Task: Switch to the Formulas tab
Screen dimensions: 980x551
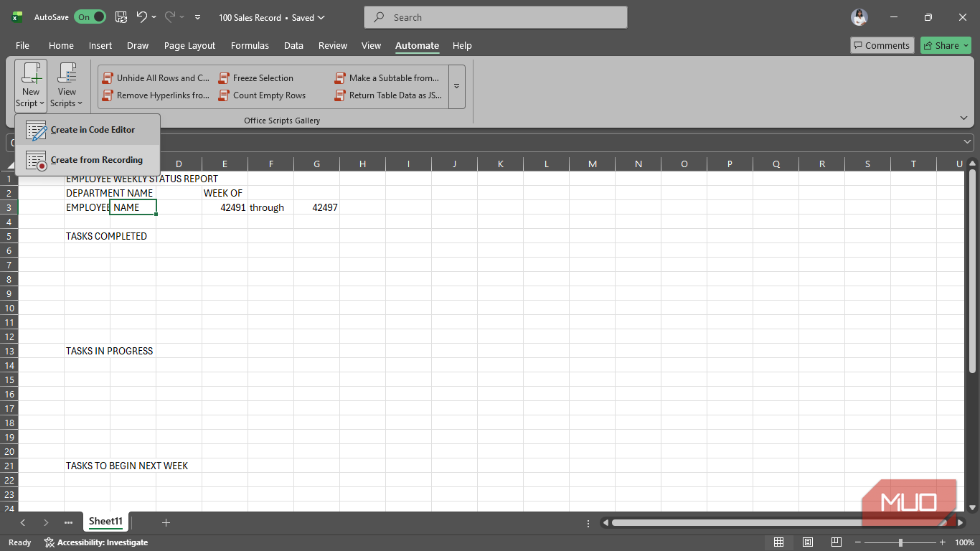Action: pyautogui.click(x=250, y=45)
